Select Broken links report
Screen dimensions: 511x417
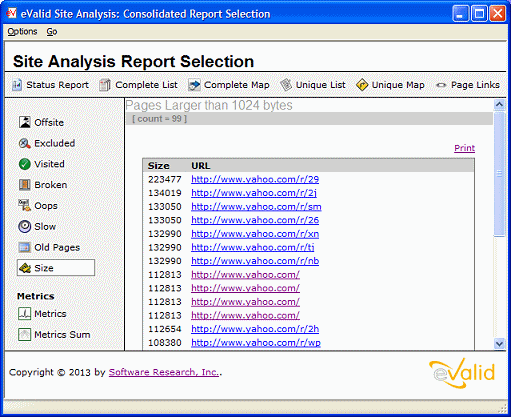click(51, 185)
